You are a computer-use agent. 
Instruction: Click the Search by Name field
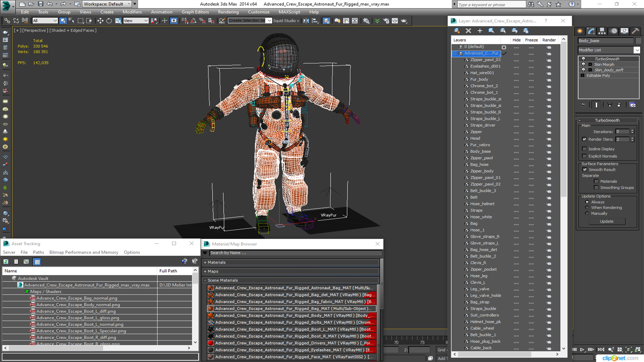pos(296,253)
